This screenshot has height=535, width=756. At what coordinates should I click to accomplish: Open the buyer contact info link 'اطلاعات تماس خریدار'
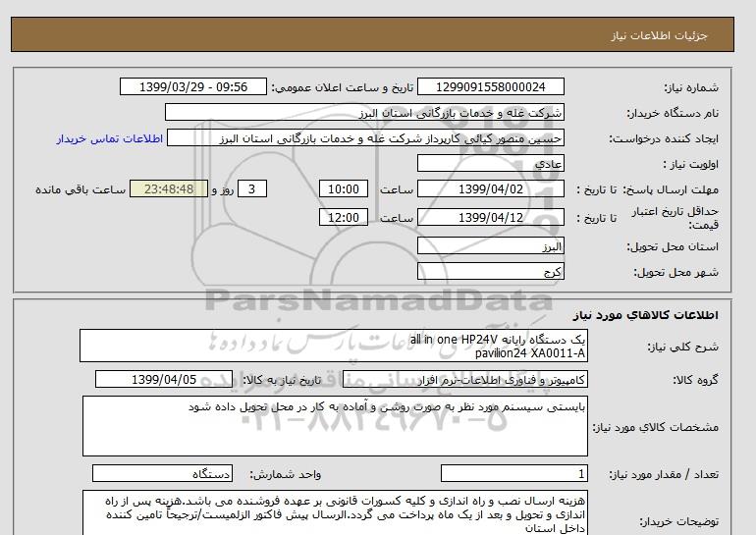tap(109, 138)
